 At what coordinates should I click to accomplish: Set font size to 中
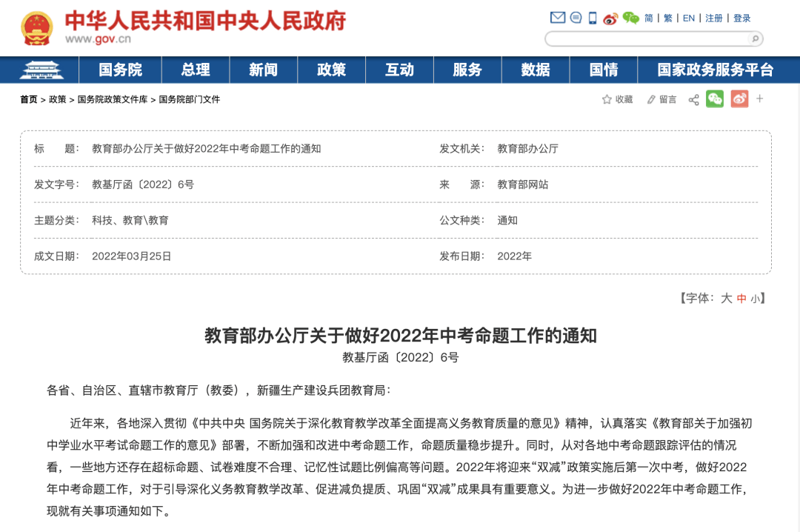point(741,299)
